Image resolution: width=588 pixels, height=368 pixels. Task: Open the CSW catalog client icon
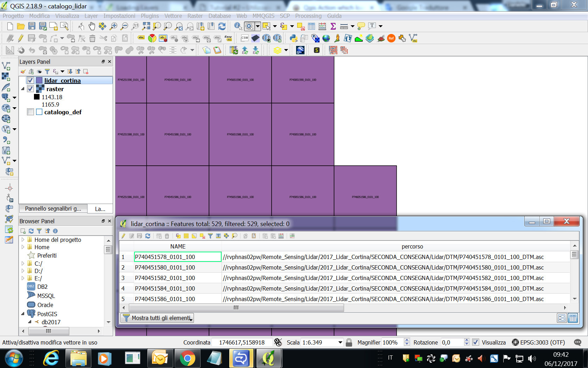click(245, 39)
